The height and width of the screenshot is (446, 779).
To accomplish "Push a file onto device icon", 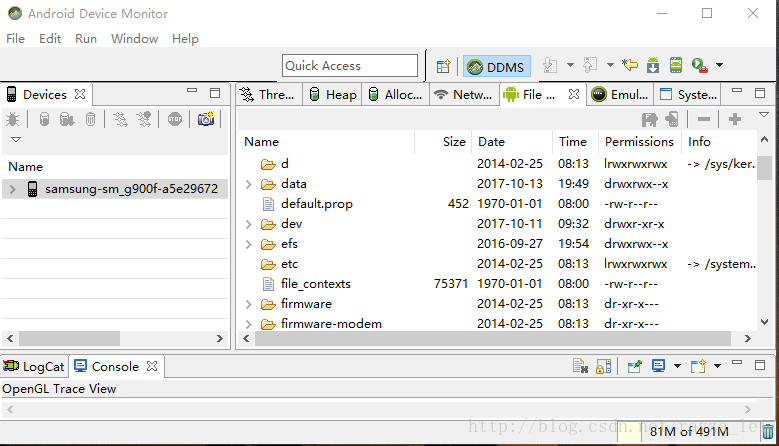I will coord(672,119).
